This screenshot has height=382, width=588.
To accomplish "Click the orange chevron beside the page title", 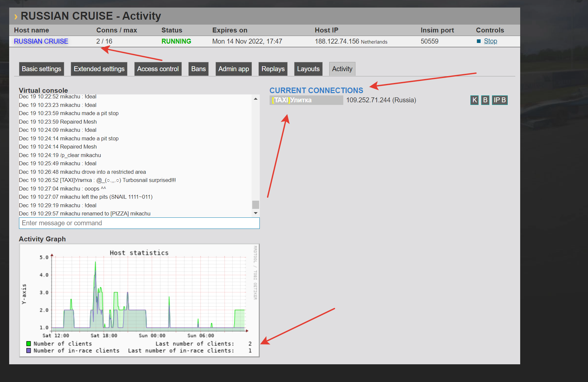I will pyautogui.click(x=15, y=17).
